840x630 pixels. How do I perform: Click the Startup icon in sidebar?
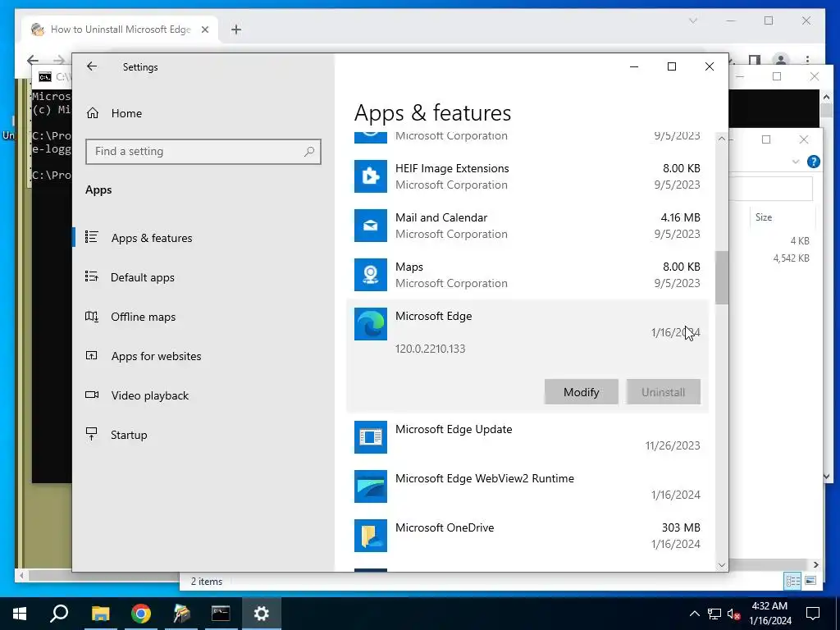92,434
